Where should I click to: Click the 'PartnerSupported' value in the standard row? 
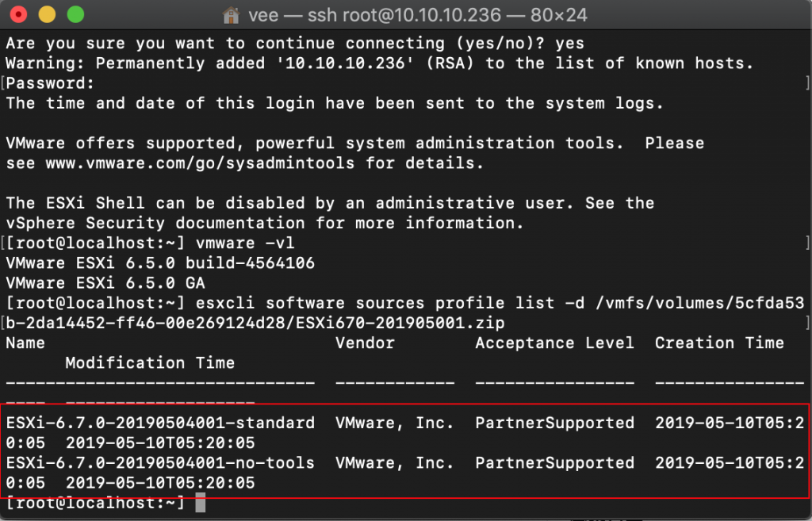tap(554, 423)
